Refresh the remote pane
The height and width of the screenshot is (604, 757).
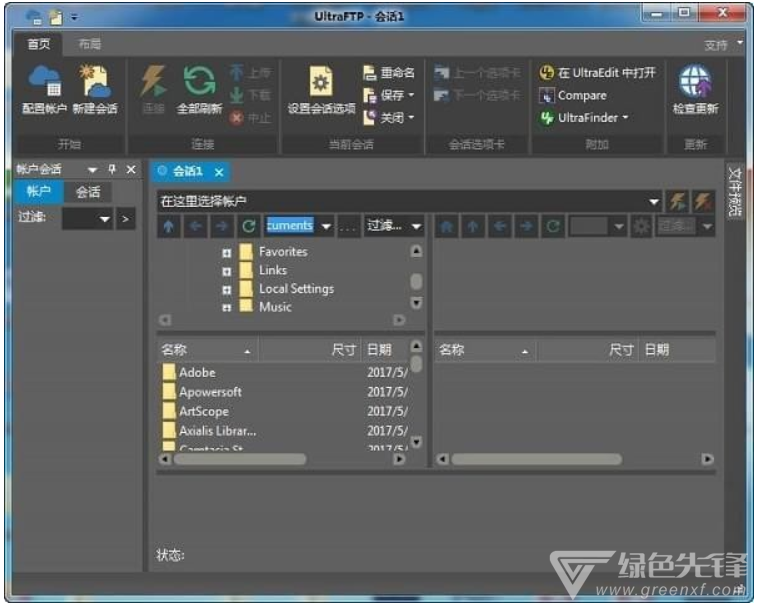pos(553,226)
